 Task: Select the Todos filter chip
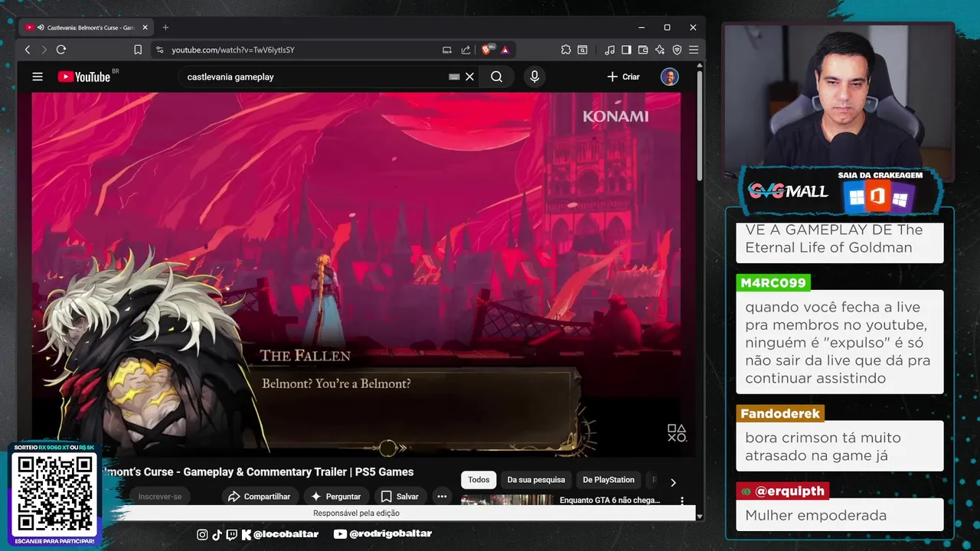coord(479,480)
